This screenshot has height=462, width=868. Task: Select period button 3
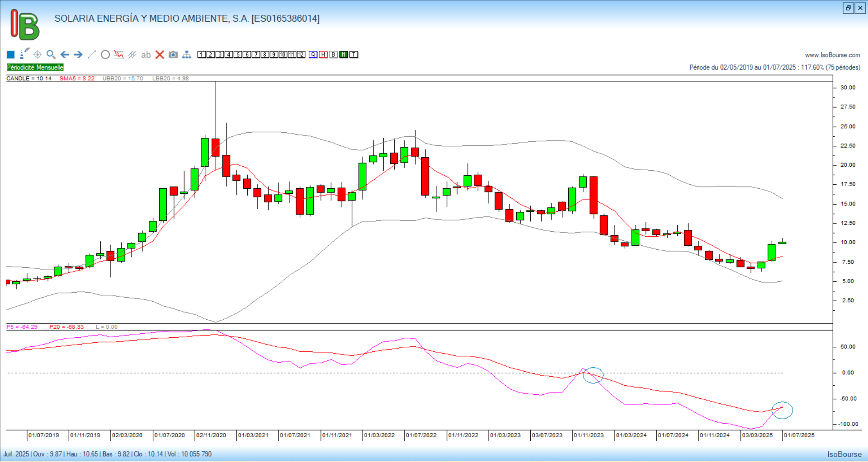pyautogui.click(x=220, y=55)
